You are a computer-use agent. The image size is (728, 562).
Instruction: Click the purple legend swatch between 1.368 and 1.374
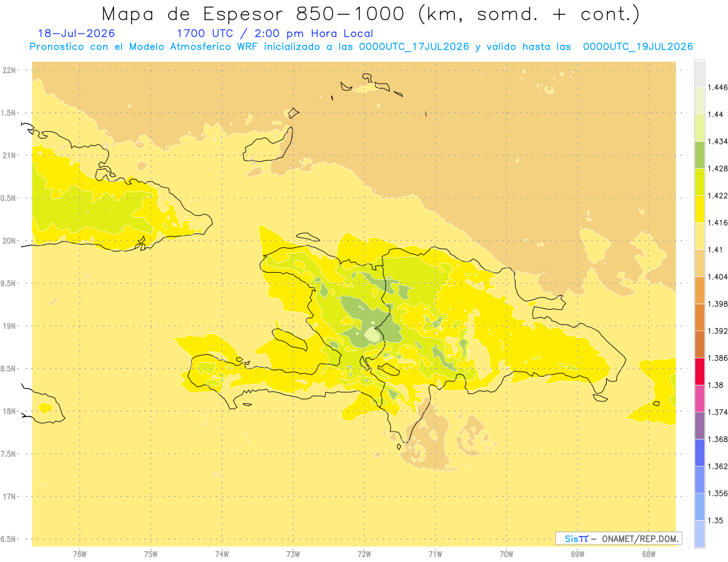699,425
